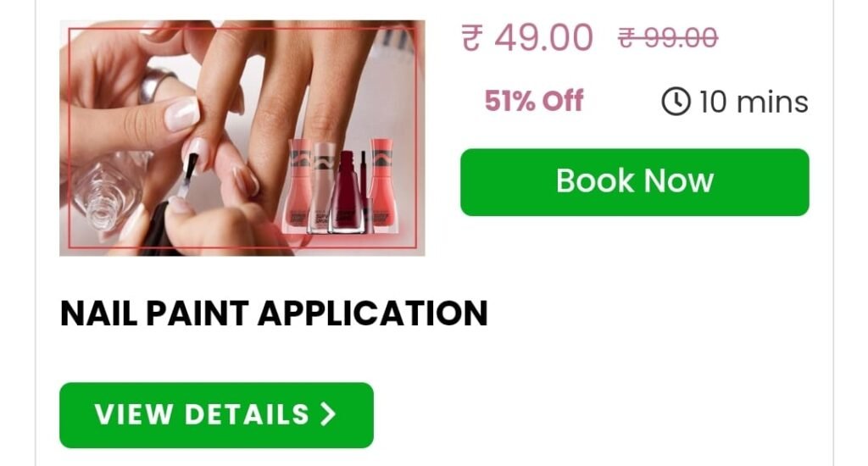Open the nail paint service thumbnail image

[x=242, y=138]
